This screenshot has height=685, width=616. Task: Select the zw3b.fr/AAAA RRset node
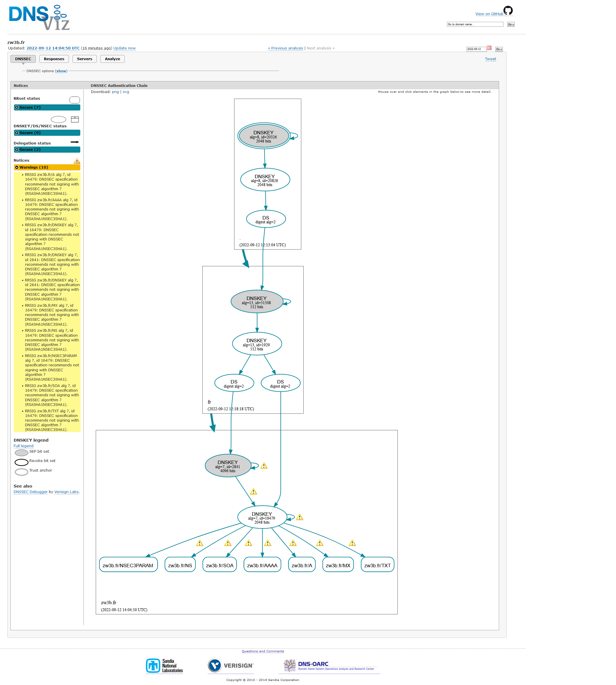tap(262, 565)
